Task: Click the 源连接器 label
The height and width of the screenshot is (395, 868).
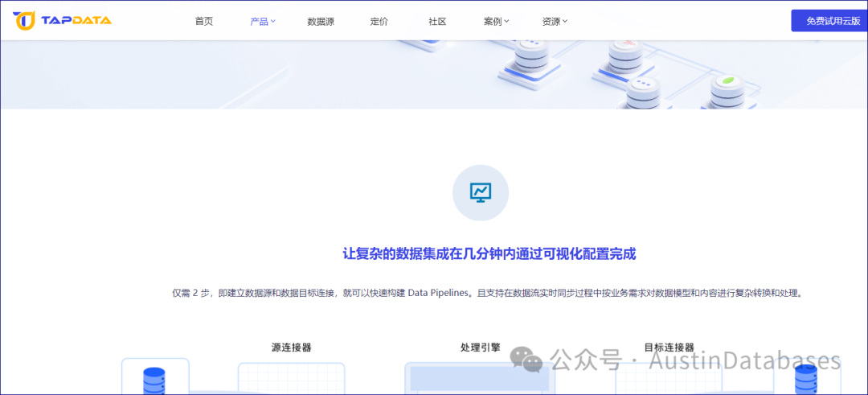Action: pos(291,348)
